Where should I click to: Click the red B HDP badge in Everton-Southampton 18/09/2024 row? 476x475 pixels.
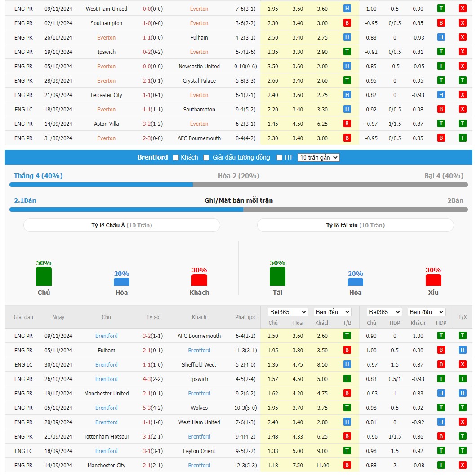coord(441,109)
